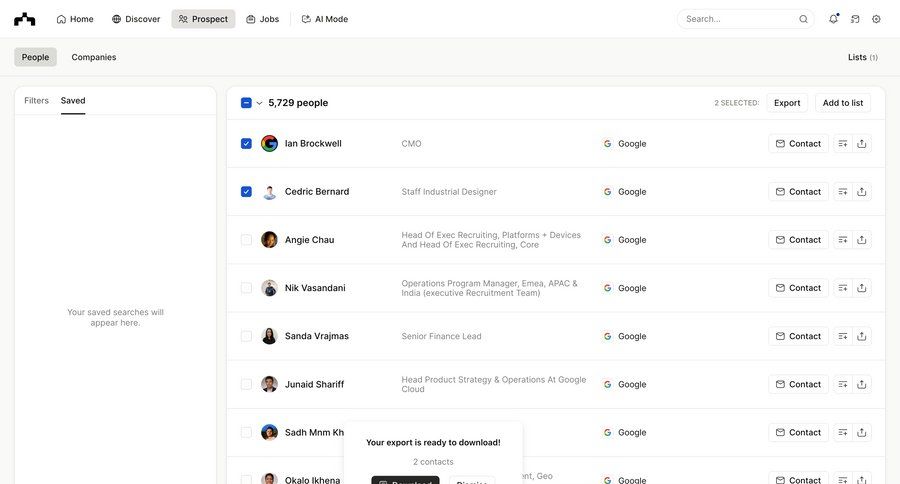Click the magnifier icon in the search box
Viewport: 900px width, 484px height.
(x=804, y=19)
